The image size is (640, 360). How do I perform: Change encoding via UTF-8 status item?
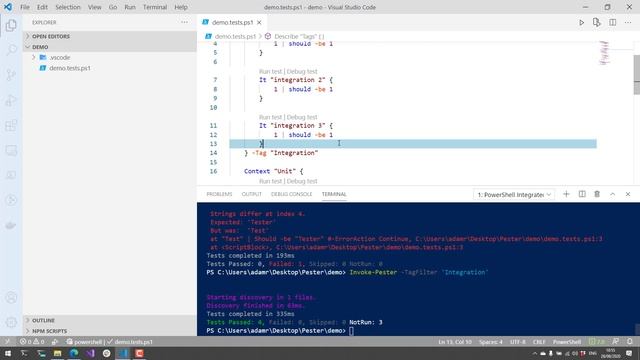[x=518, y=342]
